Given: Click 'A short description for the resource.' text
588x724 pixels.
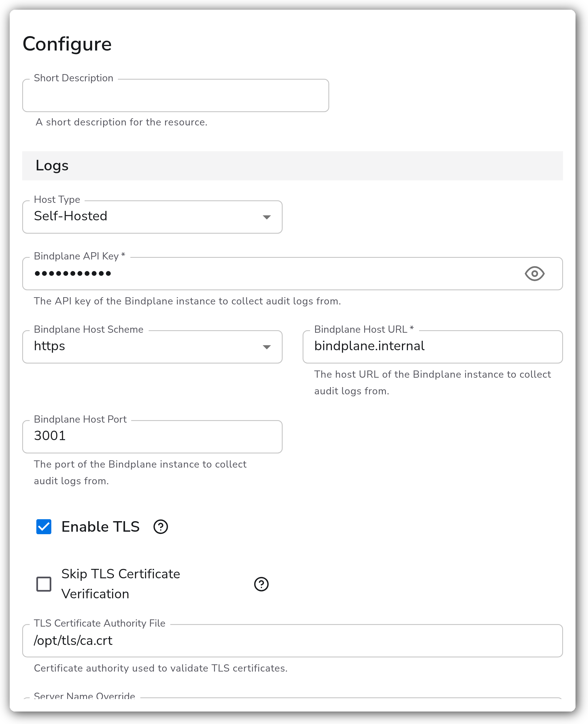Looking at the screenshot, I should click(x=121, y=122).
